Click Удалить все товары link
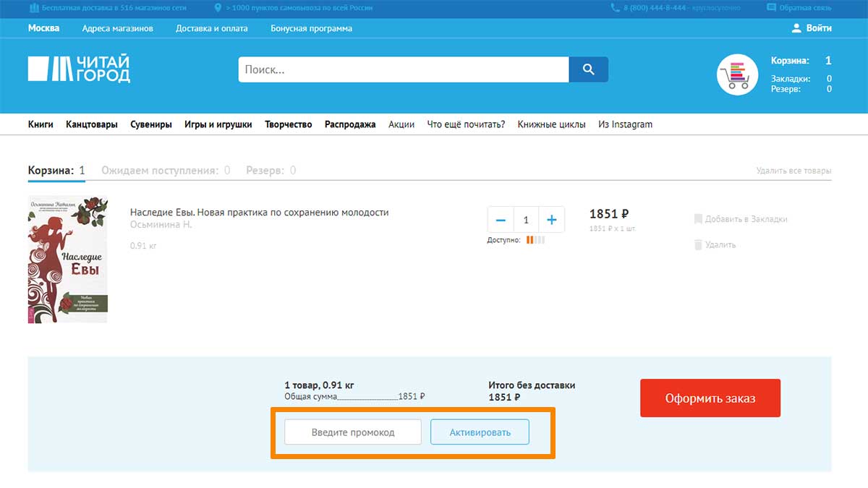The width and height of the screenshot is (868, 488). tap(793, 171)
